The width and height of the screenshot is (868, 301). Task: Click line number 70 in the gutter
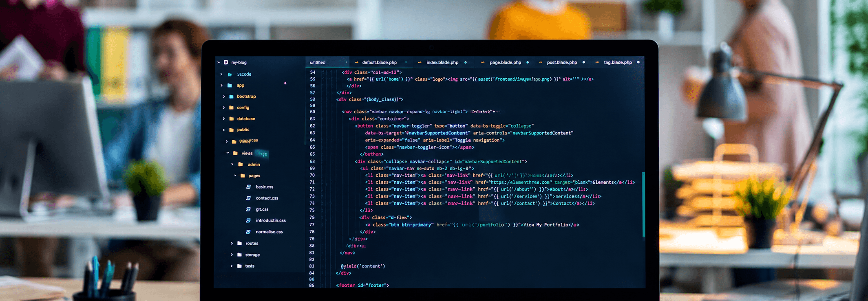tap(312, 175)
